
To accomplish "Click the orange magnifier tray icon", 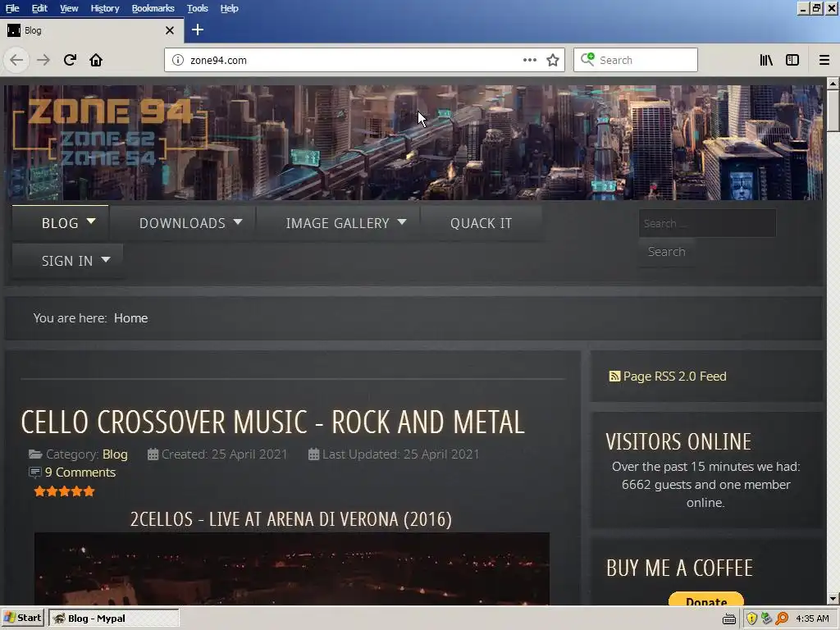I will click(782, 619).
